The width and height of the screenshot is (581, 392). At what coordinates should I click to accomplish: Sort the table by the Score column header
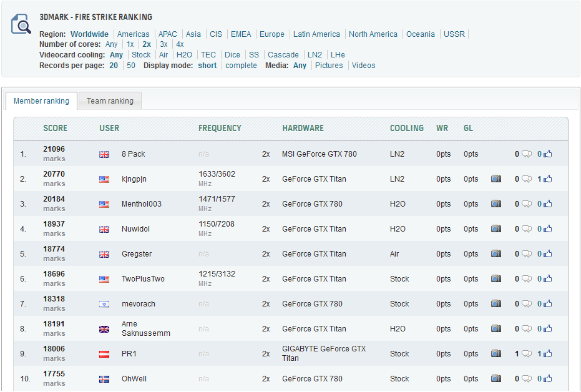pyautogui.click(x=55, y=128)
